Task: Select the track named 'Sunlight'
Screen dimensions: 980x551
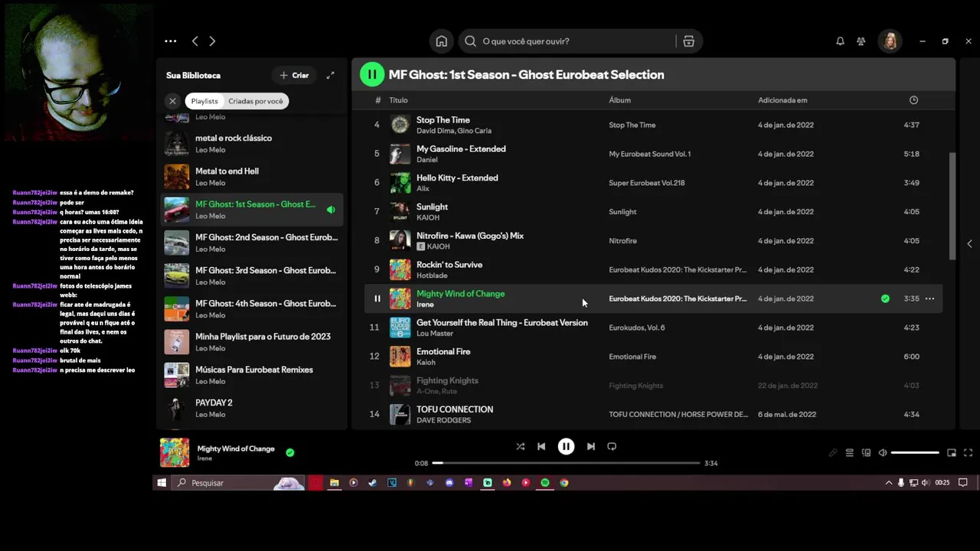Action: [x=653, y=212]
